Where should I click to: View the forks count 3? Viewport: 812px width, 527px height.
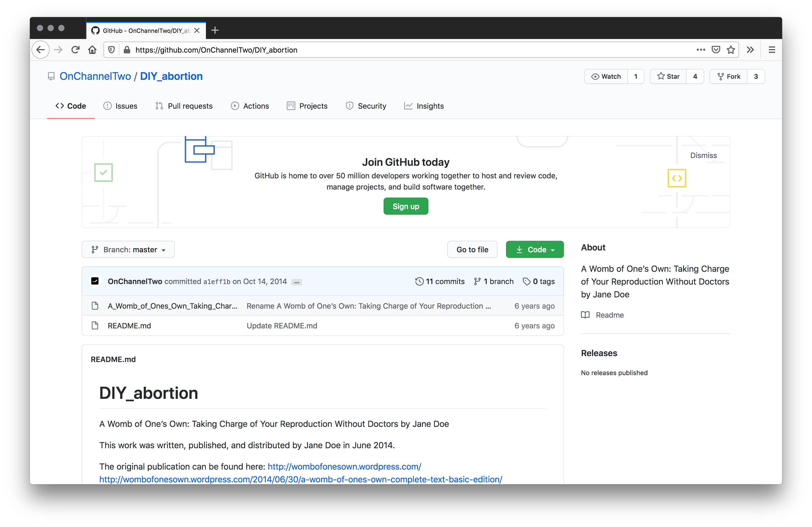756,77
